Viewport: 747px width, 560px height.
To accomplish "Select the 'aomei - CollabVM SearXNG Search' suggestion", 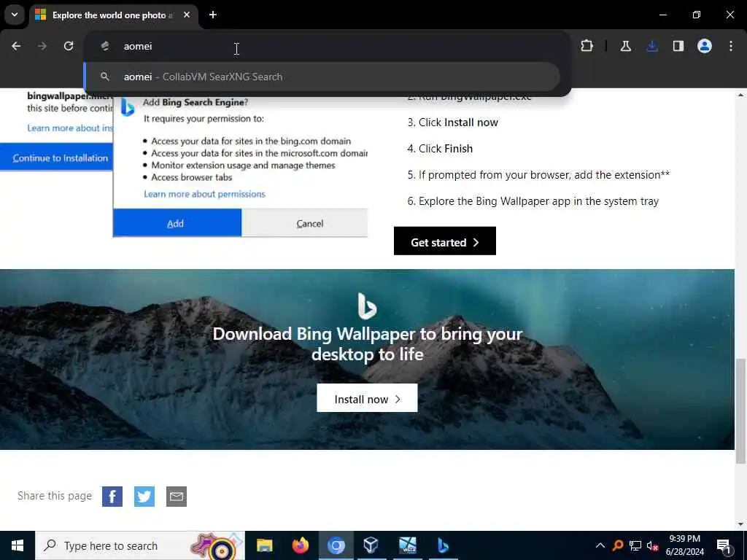I will pyautogui.click(x=322, y=77).
